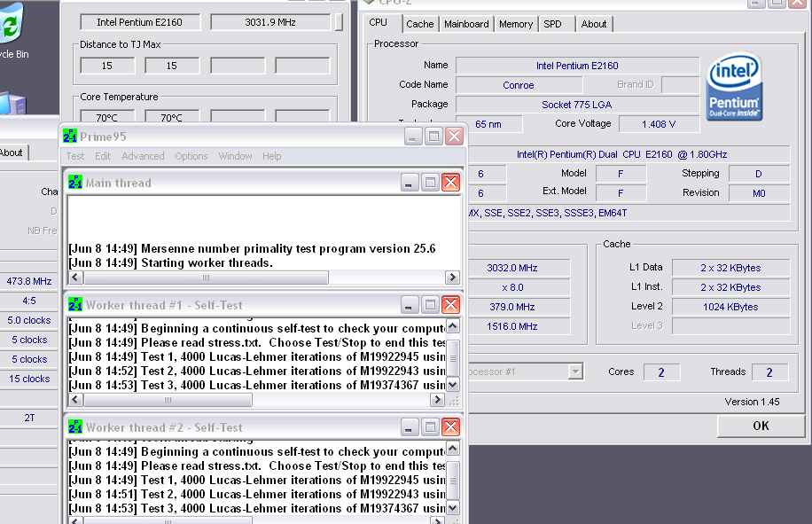
Task: Maximize Worker thread #1 window
Action: (430, 305)
